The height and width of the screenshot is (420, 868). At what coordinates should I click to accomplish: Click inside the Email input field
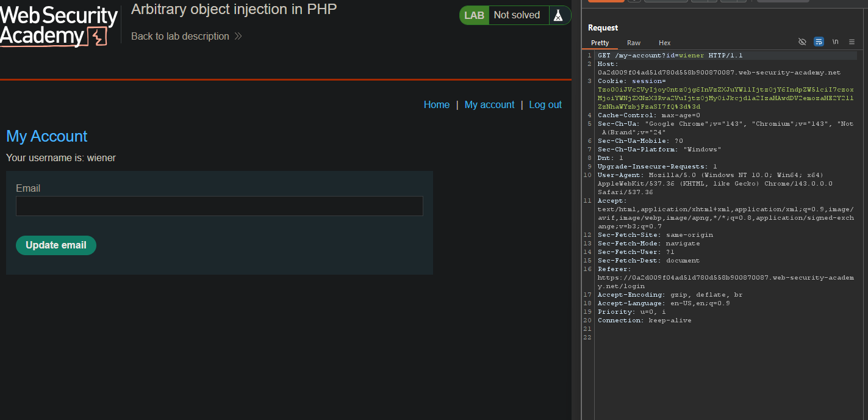click(219, 206)
